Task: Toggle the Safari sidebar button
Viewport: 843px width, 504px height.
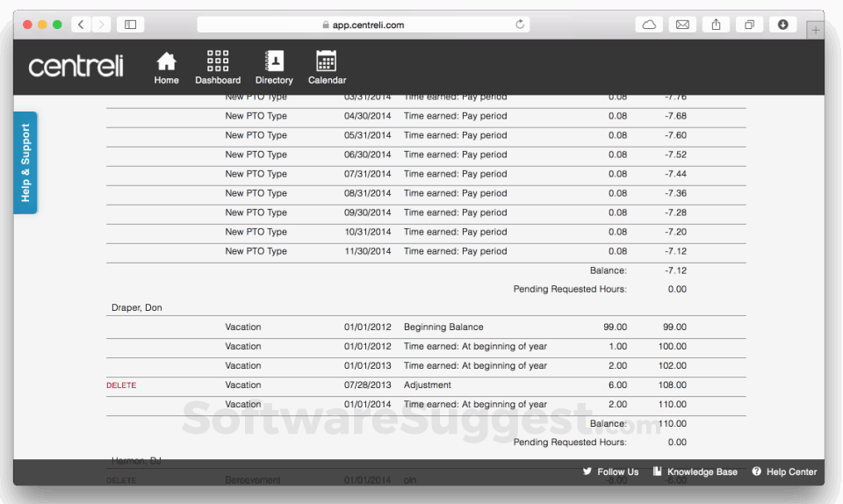Action: pos(130,25)
